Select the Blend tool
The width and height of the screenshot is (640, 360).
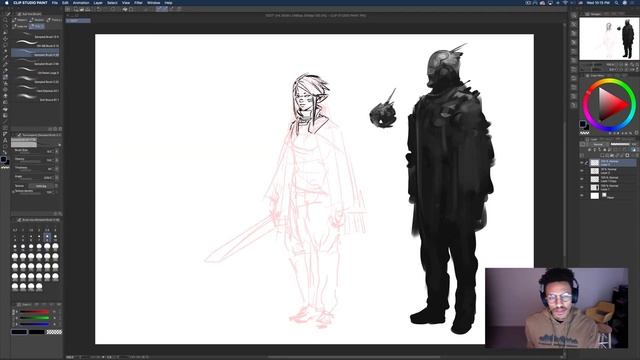pyautogui.click(x=5, y=102)
